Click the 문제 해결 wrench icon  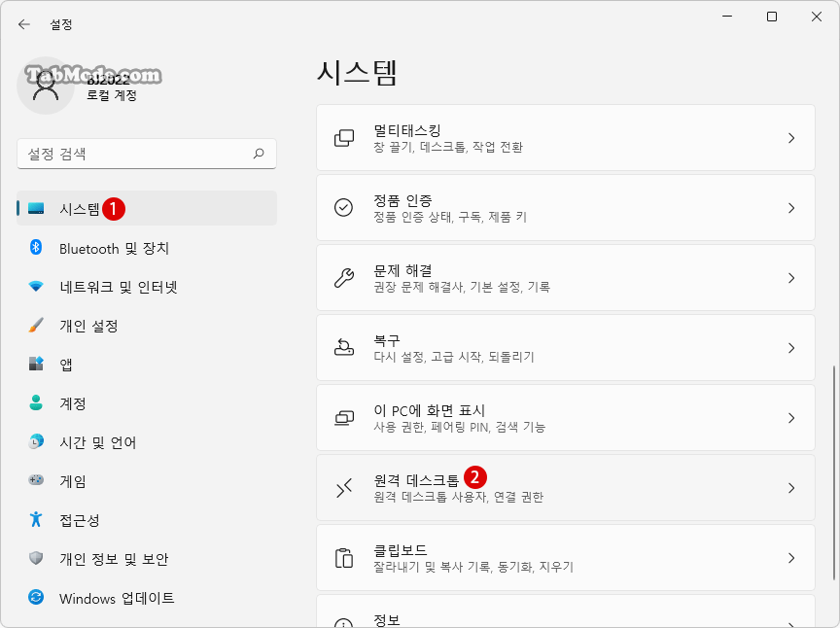point(344,278)
